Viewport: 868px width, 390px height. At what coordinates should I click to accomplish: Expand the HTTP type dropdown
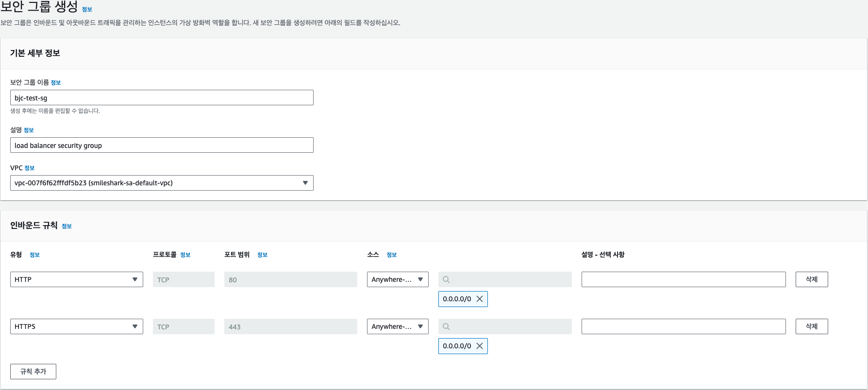click(76, 279)
